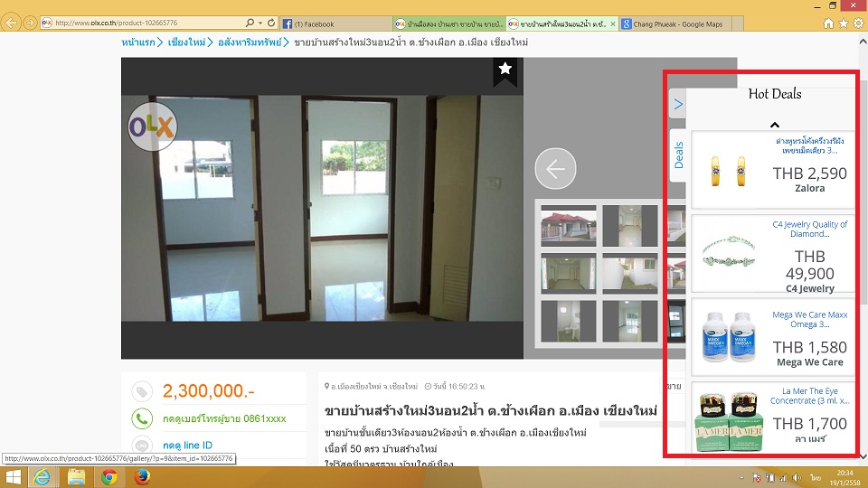Click the browser Back arrow button

pos(11,23)
